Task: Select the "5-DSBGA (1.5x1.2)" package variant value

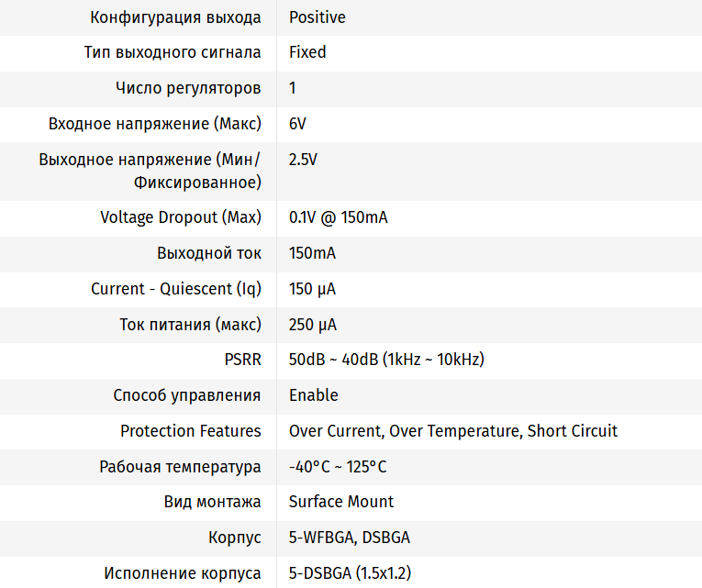Action: tap(350, 573)
